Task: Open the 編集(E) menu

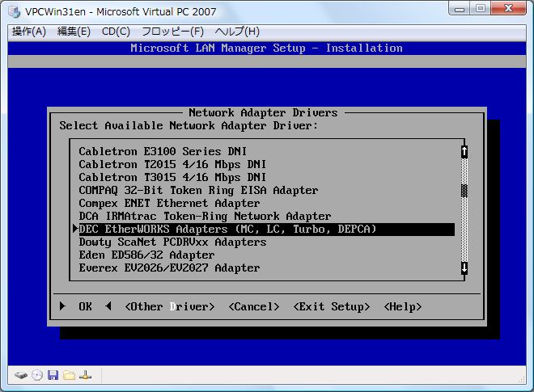Action: (74, 32)
